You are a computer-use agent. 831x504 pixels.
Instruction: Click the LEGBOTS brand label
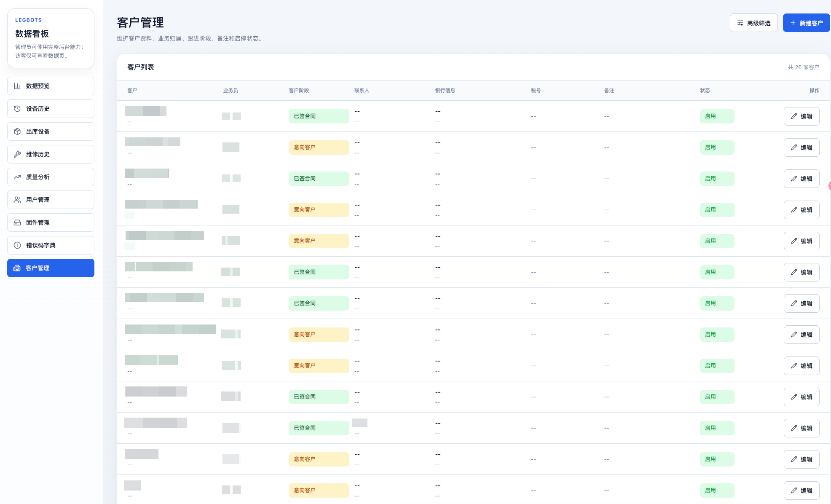coord(29,20)
